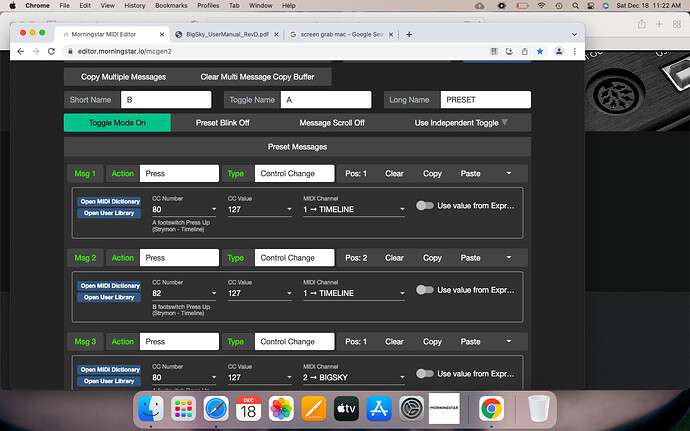Open the View menu
This screenshot has height=431, width=690.
coord(107,6)
